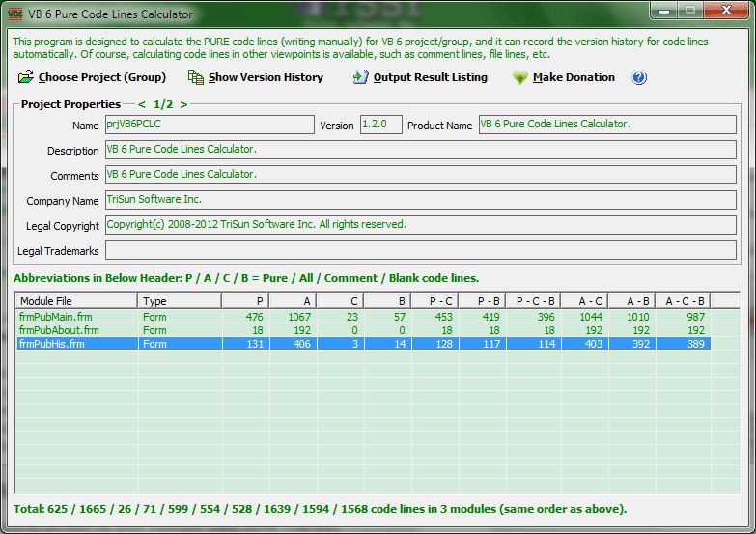756x534 pixels.
Task: Click the VB6 app icon in title bar
Action: click(15, 14)
